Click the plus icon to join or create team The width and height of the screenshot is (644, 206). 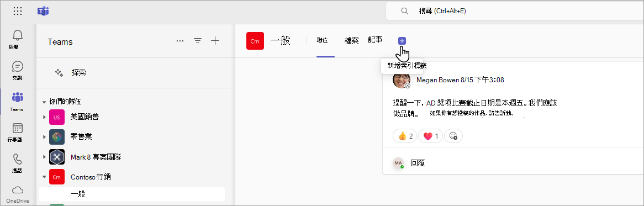pos(215,41)
